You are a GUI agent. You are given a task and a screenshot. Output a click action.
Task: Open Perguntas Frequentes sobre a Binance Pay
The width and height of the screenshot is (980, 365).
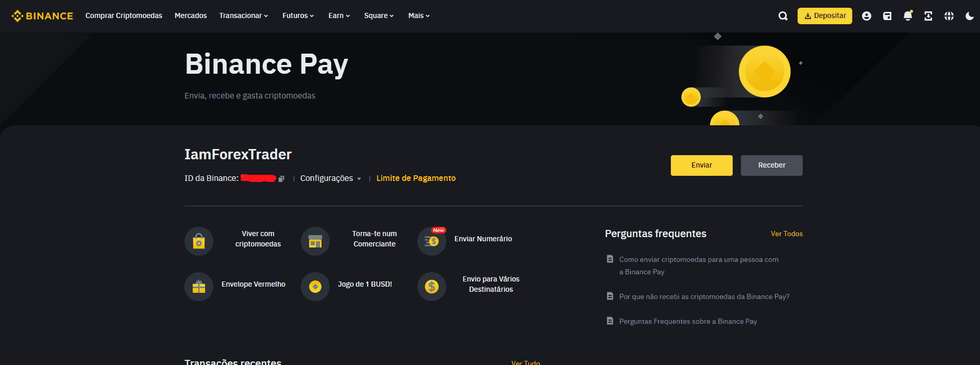click(688, 321)
